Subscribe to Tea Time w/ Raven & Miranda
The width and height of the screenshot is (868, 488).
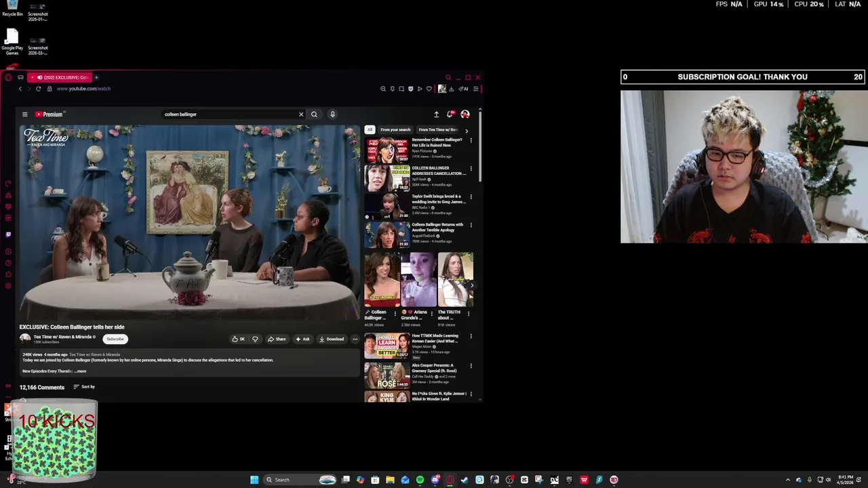(115, 339)
